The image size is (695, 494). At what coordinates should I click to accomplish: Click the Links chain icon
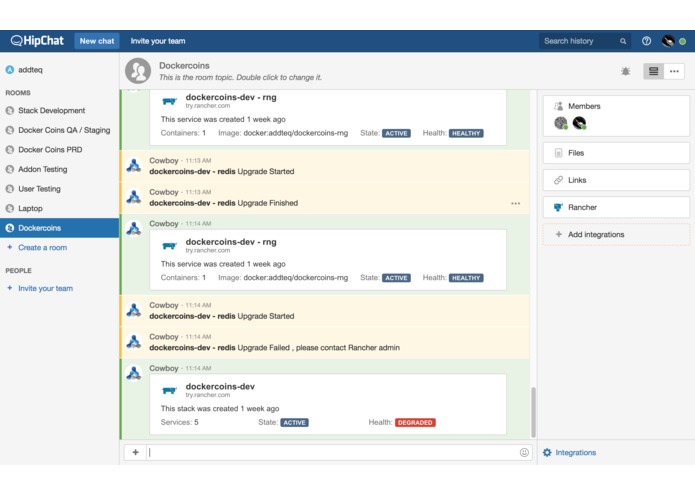(x=558, y=180)
